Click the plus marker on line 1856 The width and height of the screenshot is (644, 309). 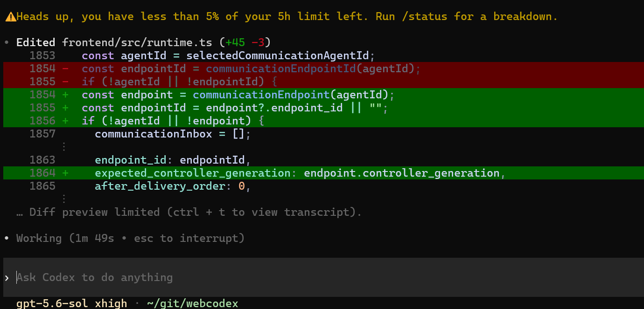pos(65,121)
